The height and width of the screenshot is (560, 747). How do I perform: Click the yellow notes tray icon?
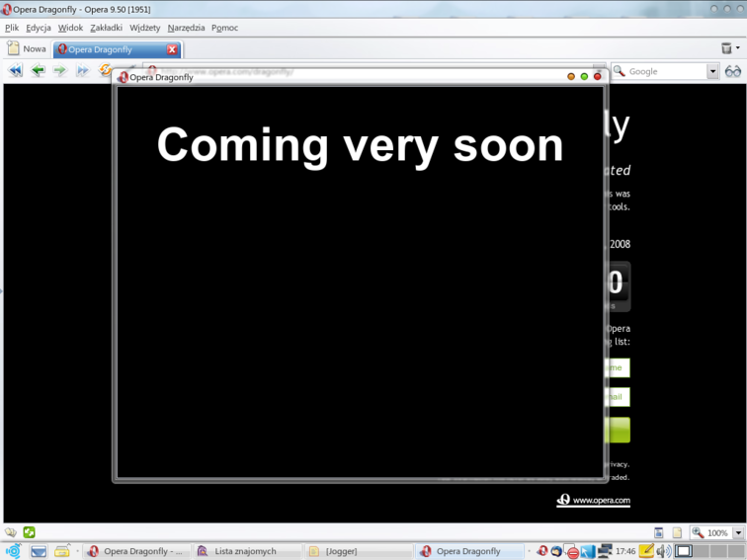pyautogui.click(x=646, y=551)
